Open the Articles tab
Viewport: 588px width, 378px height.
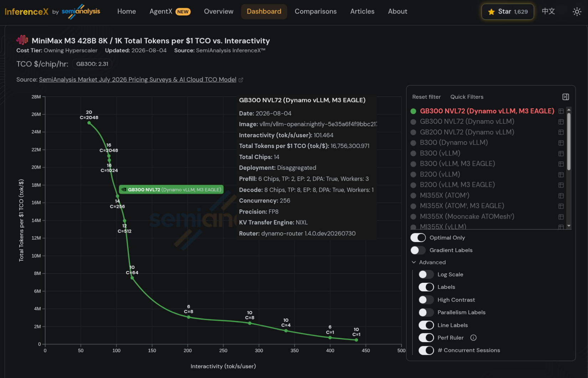tap(362, 11)
